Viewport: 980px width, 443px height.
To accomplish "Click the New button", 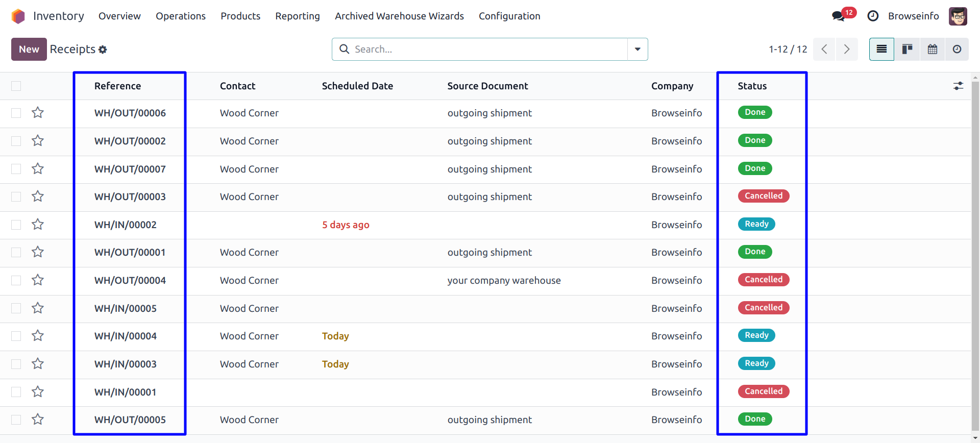I will pos(29,49).
